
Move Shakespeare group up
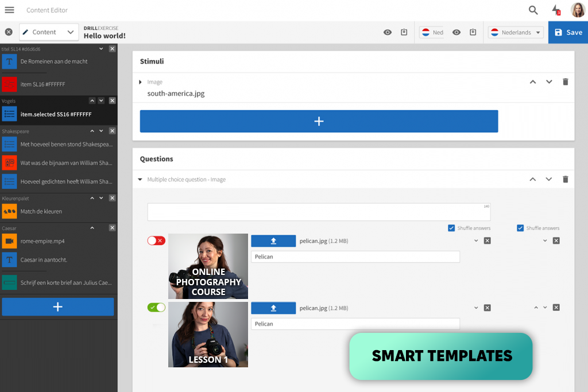point(92,131)
